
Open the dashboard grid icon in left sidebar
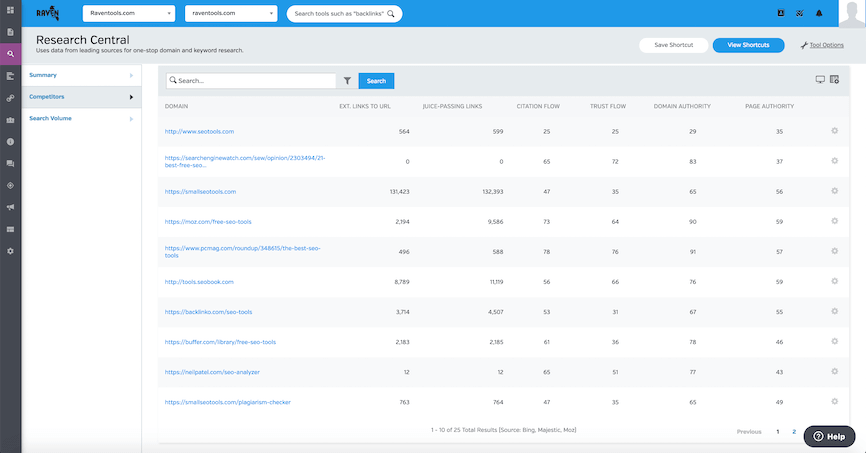10,10
